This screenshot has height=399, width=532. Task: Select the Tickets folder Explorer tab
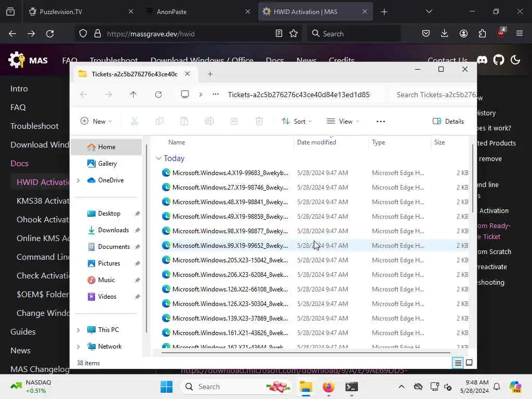click(135, 74)
